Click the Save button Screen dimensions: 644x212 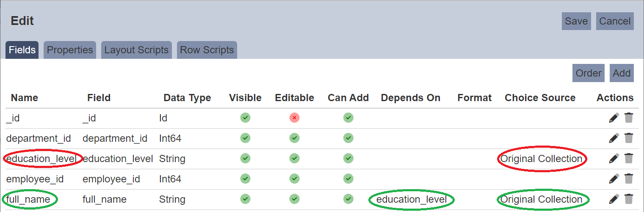(576, 21)
